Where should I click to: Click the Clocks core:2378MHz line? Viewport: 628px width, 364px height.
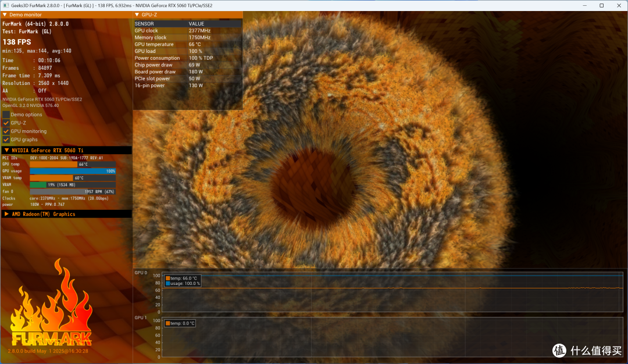point(55,198)
